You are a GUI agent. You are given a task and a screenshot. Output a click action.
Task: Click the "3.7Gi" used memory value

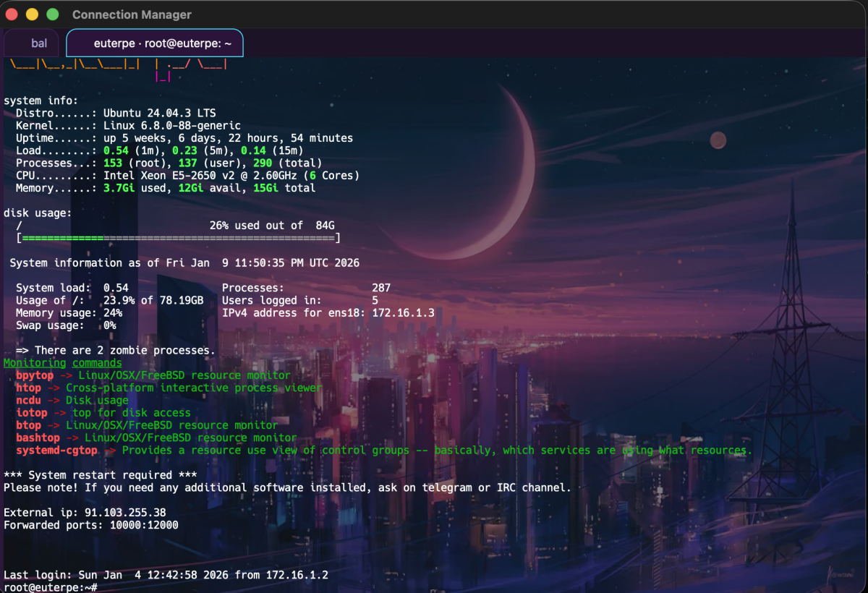(x=119, y=187)
